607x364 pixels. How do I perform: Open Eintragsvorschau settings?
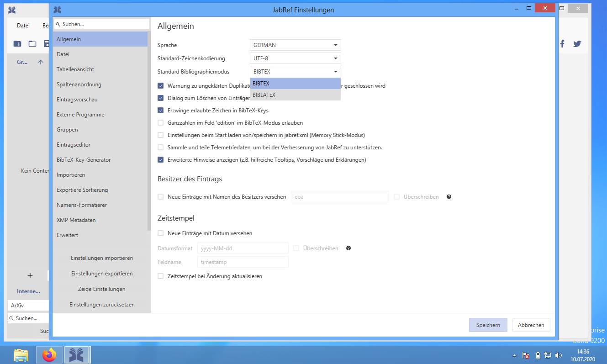(x=100, y=100)
